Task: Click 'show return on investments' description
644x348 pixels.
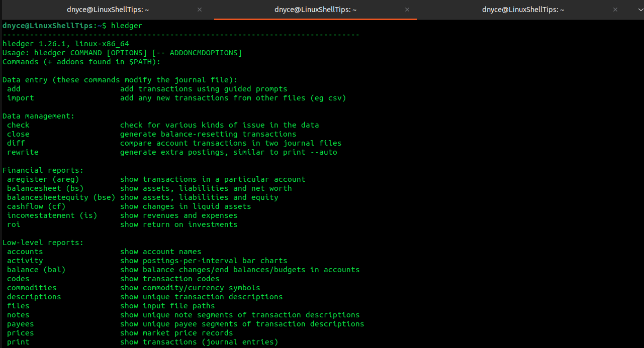Action: coord(179,224)
